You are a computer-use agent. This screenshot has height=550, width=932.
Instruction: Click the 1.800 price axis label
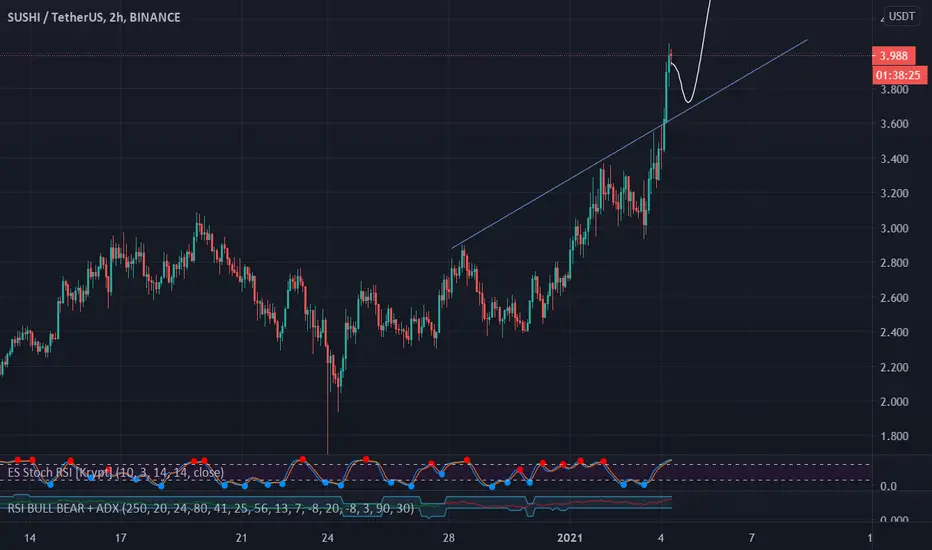pyautogui.click(x=894, y=436)
